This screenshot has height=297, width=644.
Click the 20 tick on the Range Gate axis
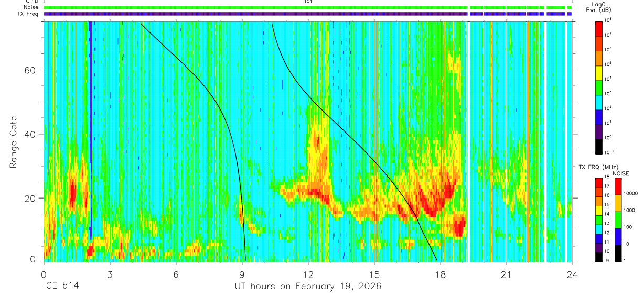pyautogui.click(x=30, y=198)
